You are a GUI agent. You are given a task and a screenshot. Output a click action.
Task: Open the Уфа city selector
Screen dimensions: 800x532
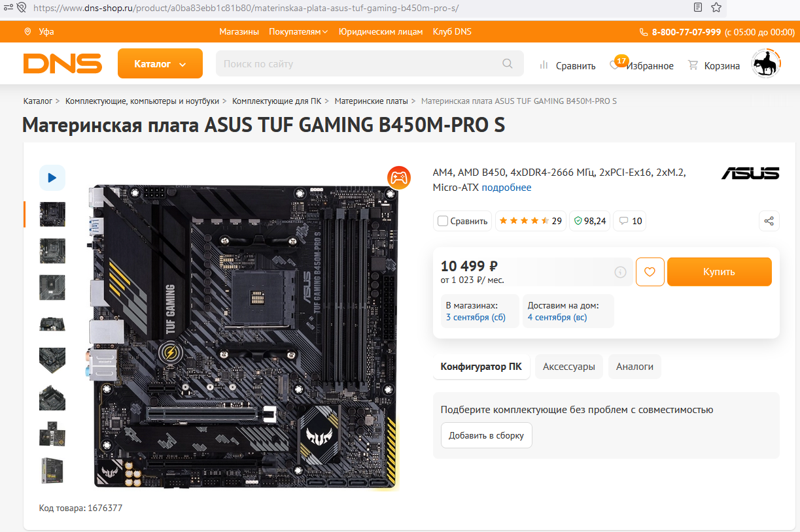[x=39, y=32]
